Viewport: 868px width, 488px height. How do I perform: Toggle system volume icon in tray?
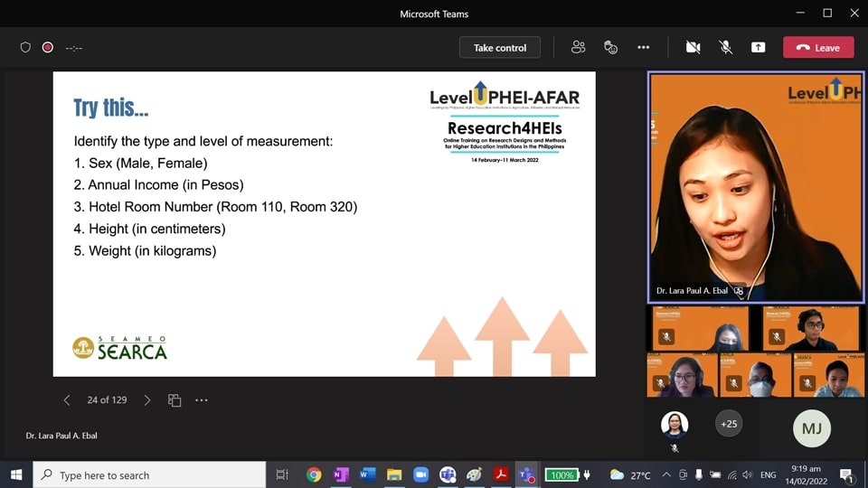[747, 474]
